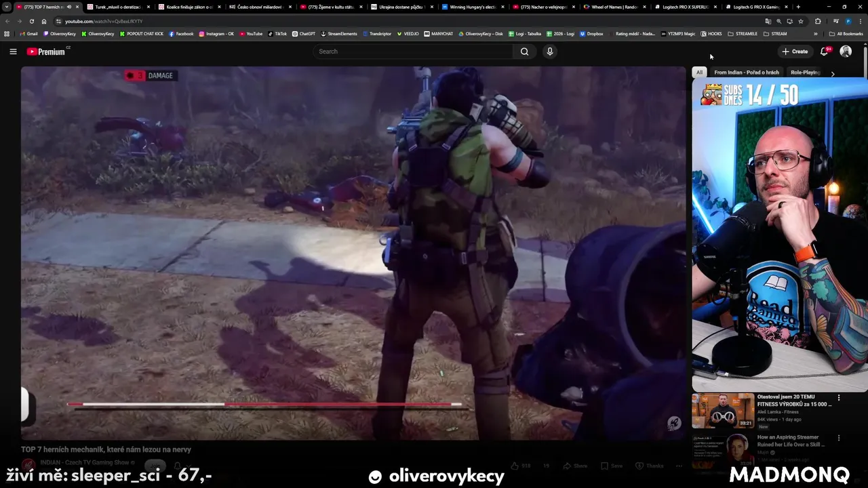Open TEMU fitness výrobků video thumbnail
The image size is (868, 488).
click(x=723, y=411)
